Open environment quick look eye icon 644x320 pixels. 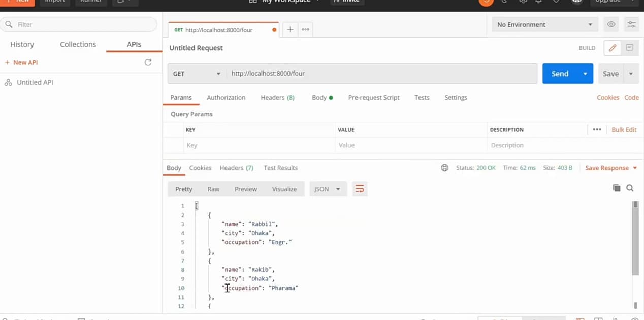[x=611, y=24]
